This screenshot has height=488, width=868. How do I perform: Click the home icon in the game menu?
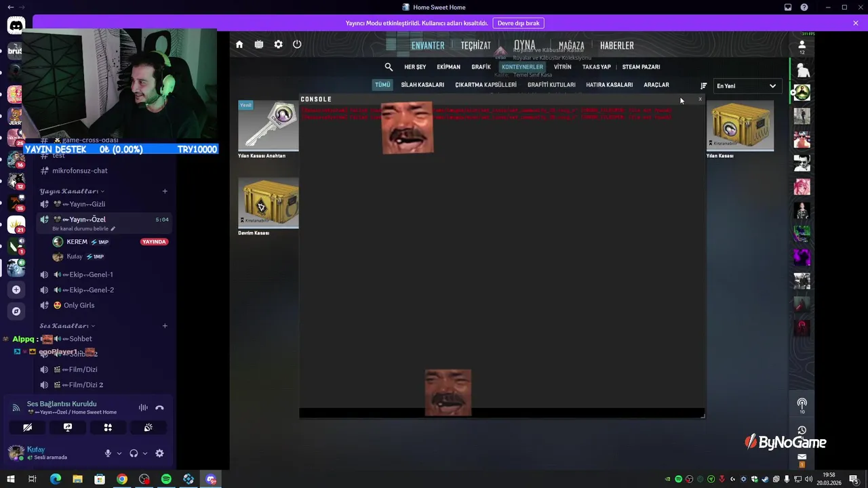pyautogui.click(x=239, y=44)
